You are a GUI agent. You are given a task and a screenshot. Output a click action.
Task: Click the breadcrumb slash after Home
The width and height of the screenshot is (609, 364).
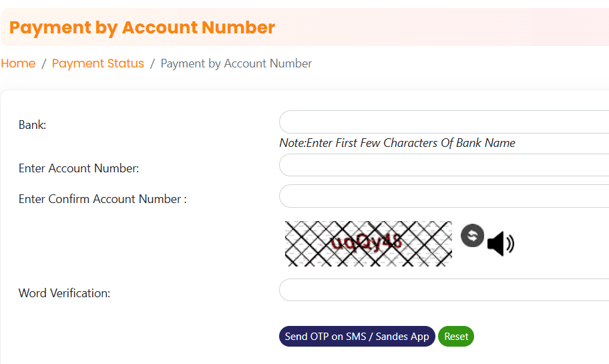pyautogui.click(x=43, y=63)
